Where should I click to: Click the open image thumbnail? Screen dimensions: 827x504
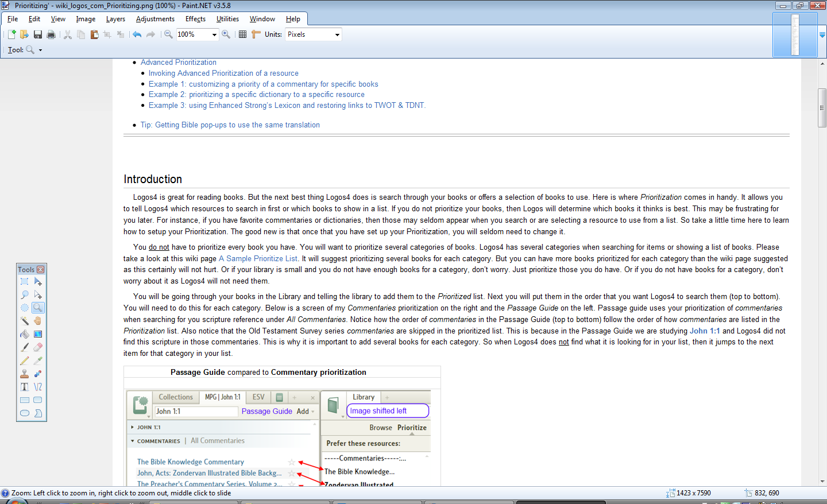(795, 35)
